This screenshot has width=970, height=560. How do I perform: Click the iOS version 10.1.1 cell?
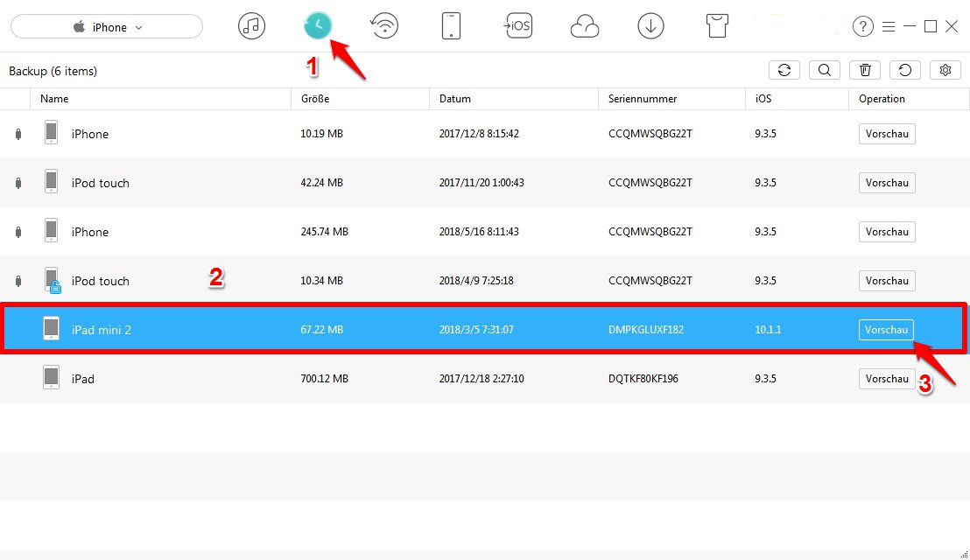tap(768, 330)
